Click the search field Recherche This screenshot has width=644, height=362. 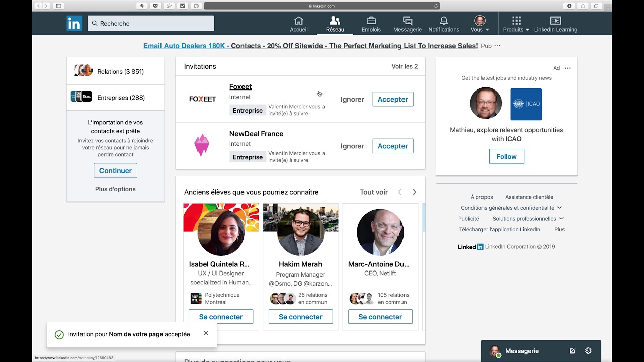point(151,23)
